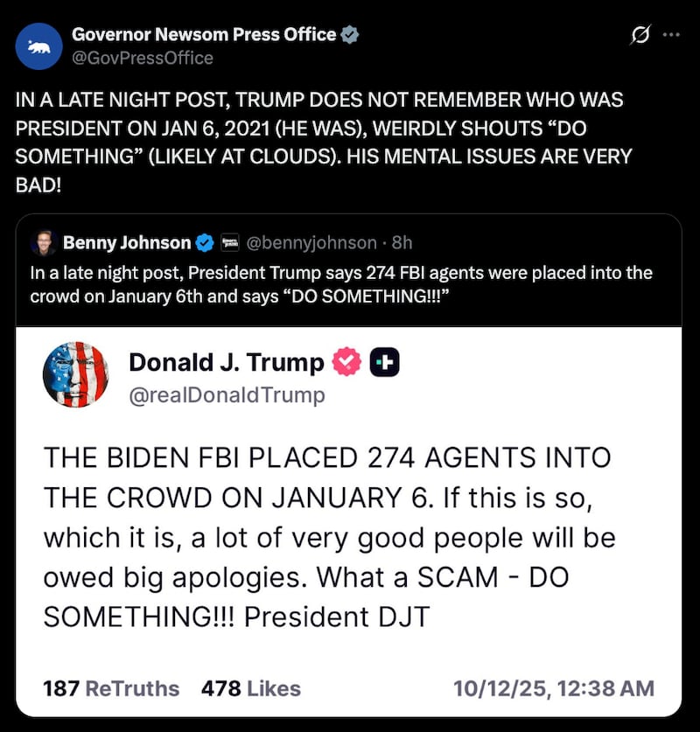Click the verified badge beside Governor Newsom Press Office
The height and width of the screenshot is (732, 700).
pos(349,35)
